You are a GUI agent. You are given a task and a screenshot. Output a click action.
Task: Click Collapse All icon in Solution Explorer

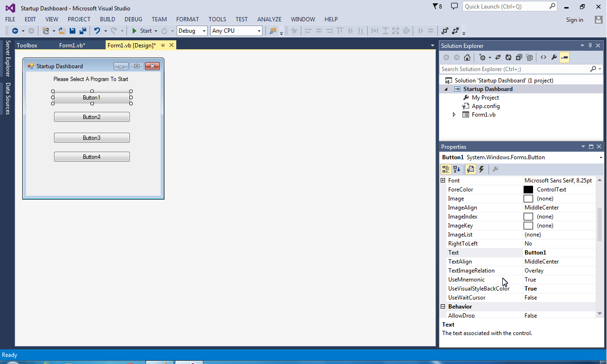(519, 57)
